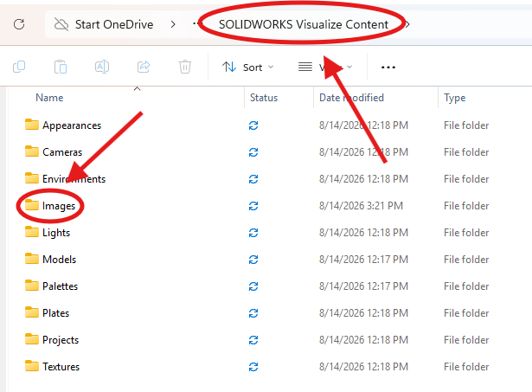Select the Images folder icon
This screenshot has height=392, width=532.
(x=32, y=205)
